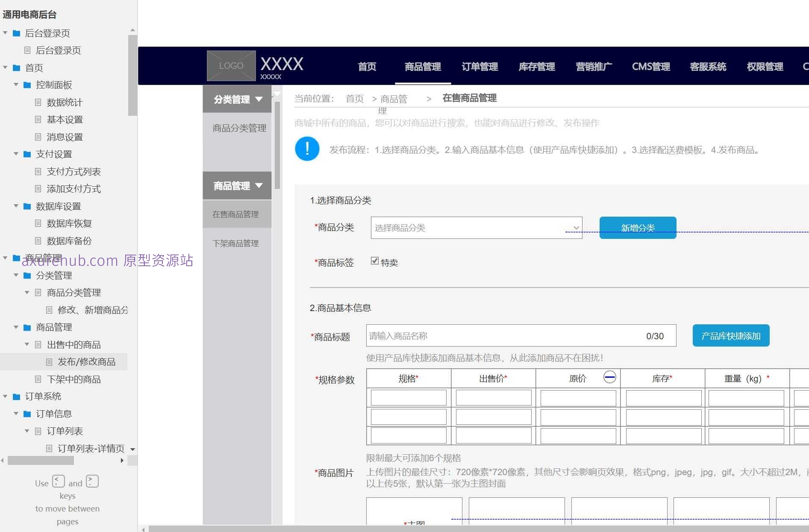Collapse the 数据库设置 tree folder
The image size is (809, 532).
(x=16, y=206)
